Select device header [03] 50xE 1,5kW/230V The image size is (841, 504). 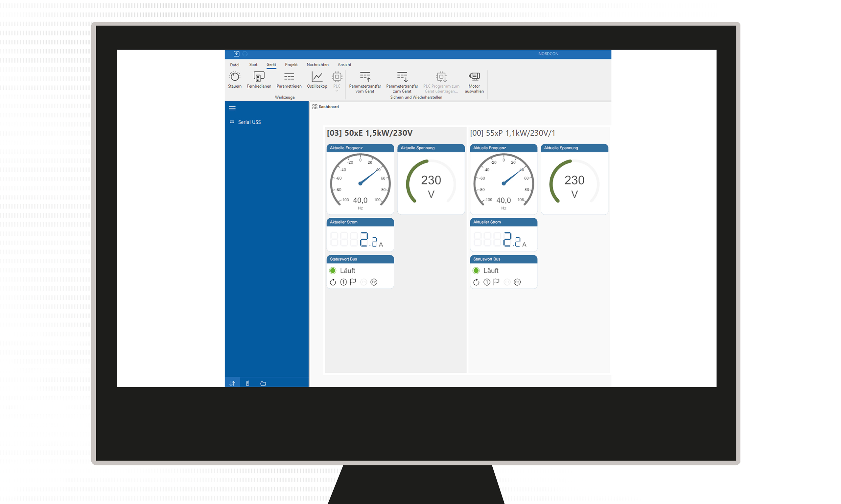pyautogui.click(x=369, y=133)
